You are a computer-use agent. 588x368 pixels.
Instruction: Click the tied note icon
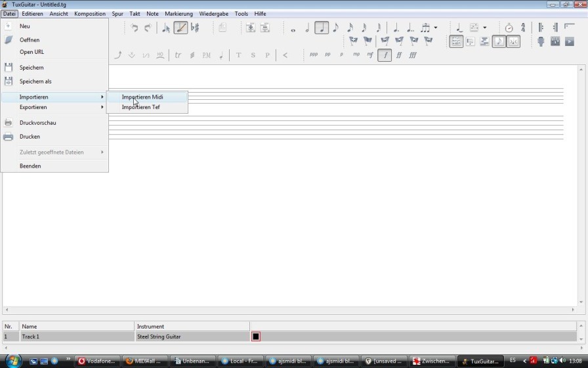pos(459,28)
